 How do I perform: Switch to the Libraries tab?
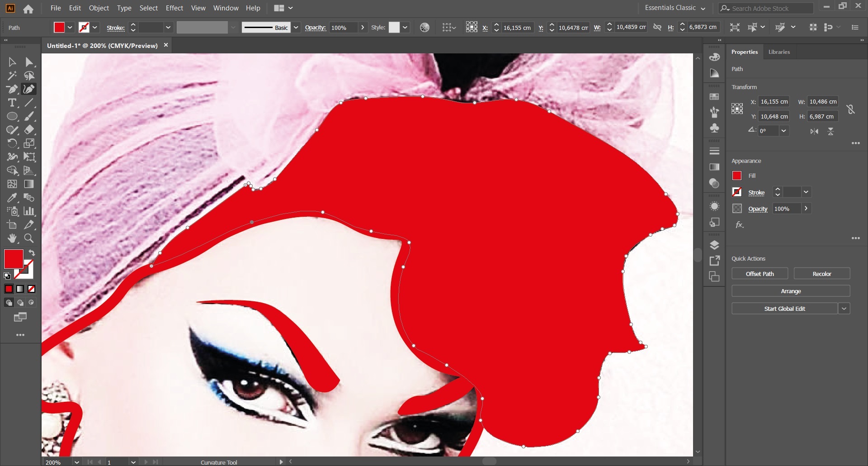[779, 52]
